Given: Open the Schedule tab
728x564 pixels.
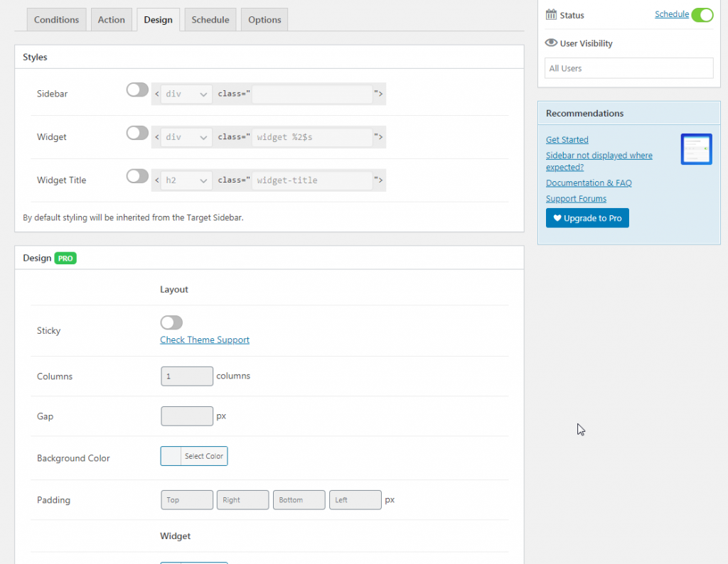Looking at the screenshot, I should (210, 20).
